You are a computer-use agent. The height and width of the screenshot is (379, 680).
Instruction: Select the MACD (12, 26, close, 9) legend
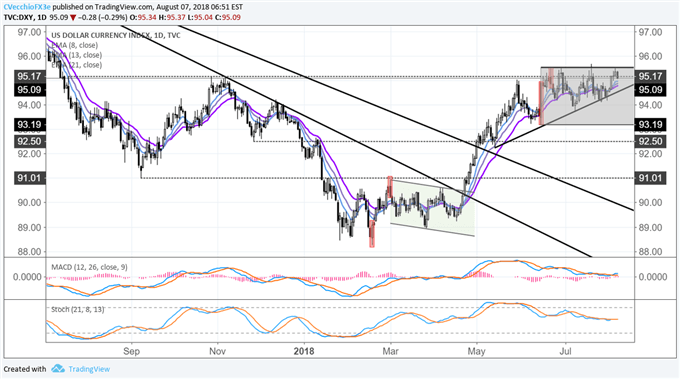pos(89,267)
